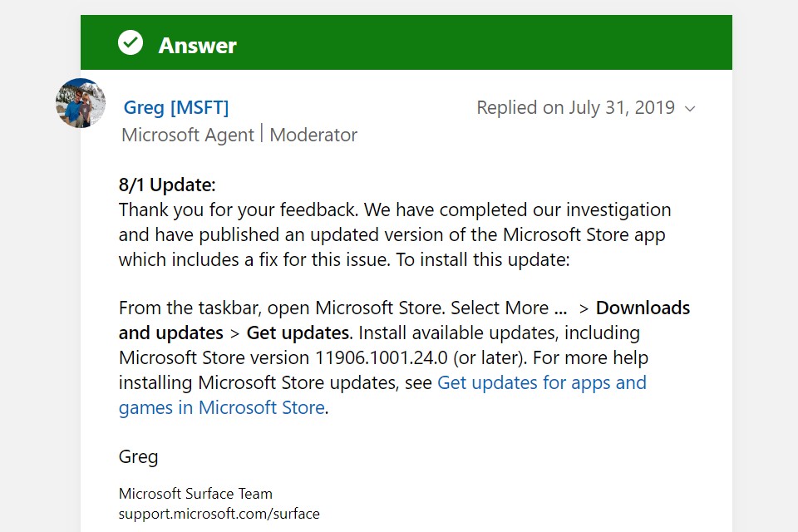Click the 'games in Microsoft Store' link text
The image size is (798, 532).
pos(222,408)
